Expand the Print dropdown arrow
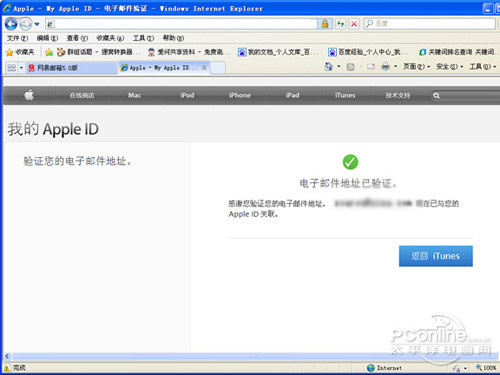Image resolution: width=500 pixels, height=375 pixels. (x=395, y=67)
